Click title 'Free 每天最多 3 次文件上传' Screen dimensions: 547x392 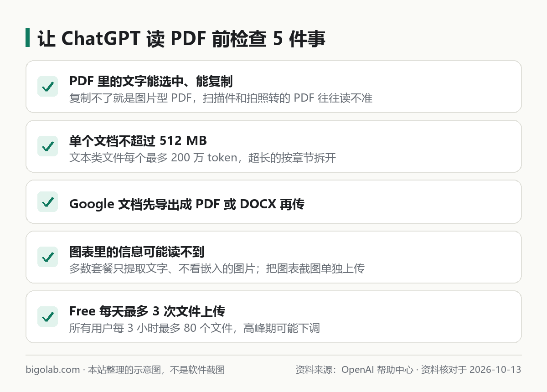click(x=147, y=311)
